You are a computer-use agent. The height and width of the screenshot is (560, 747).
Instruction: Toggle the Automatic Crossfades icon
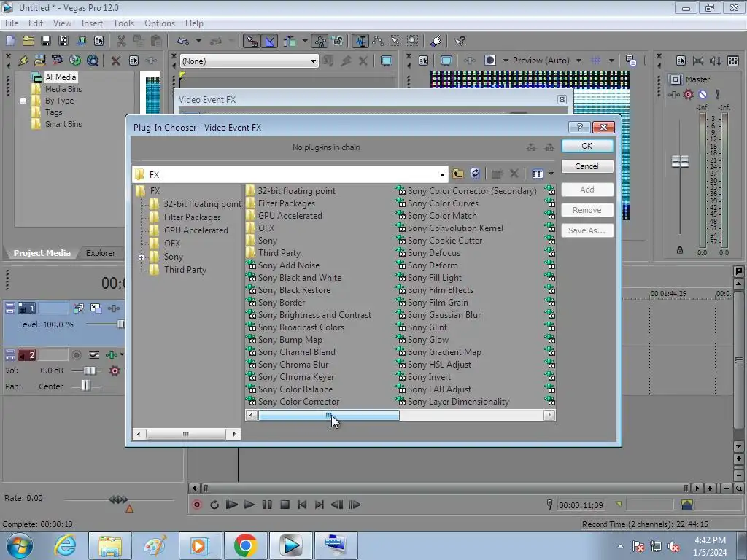(270, 41)
